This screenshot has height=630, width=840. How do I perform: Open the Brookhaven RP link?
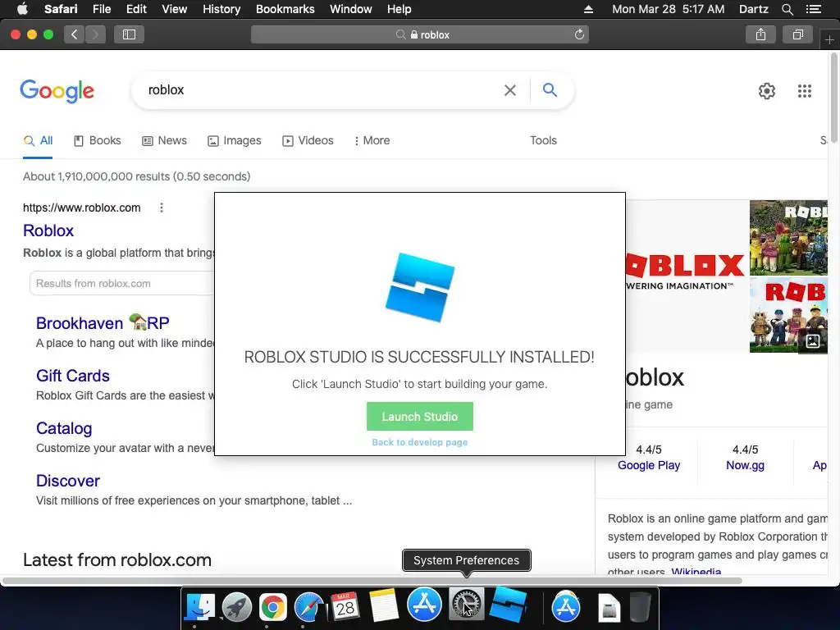coord(103,322)
